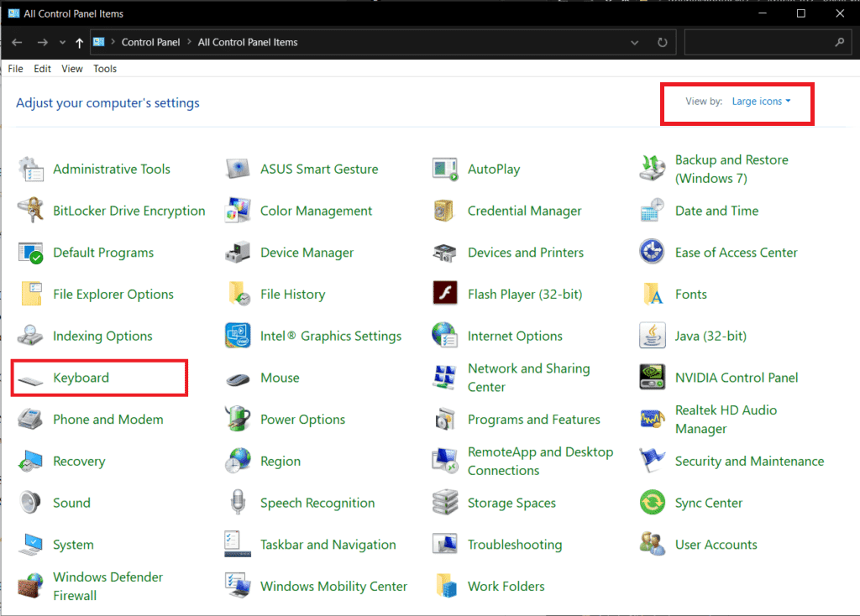
Task: Click the Backup and Restore icon
Action: 652,169
